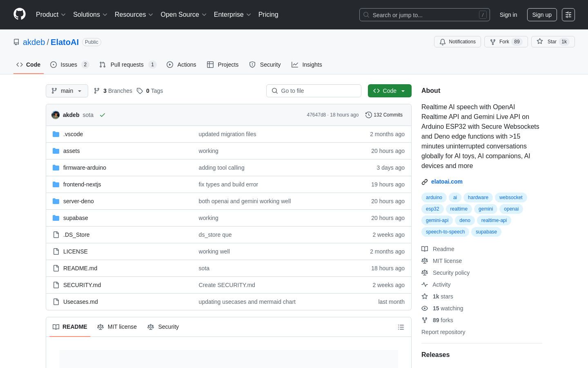The image size is (588, 368).
Task: Click the Report repository link
Action: point(443,332)
